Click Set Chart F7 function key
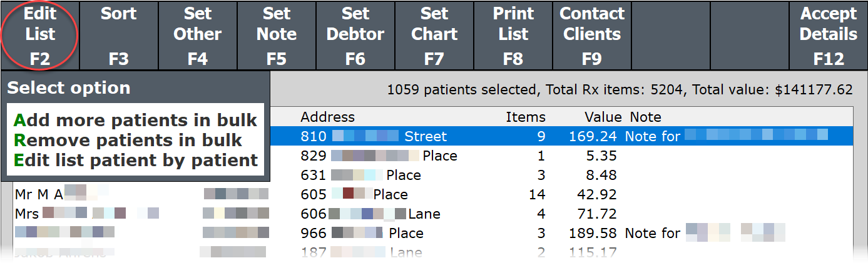This screenshot has height=263, width=868. point(434,35)
